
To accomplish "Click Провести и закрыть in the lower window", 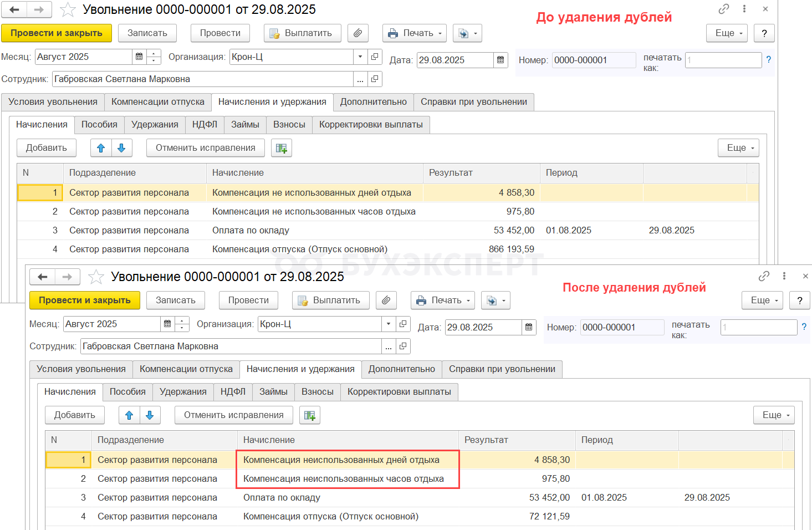I will tap(85, 300).
